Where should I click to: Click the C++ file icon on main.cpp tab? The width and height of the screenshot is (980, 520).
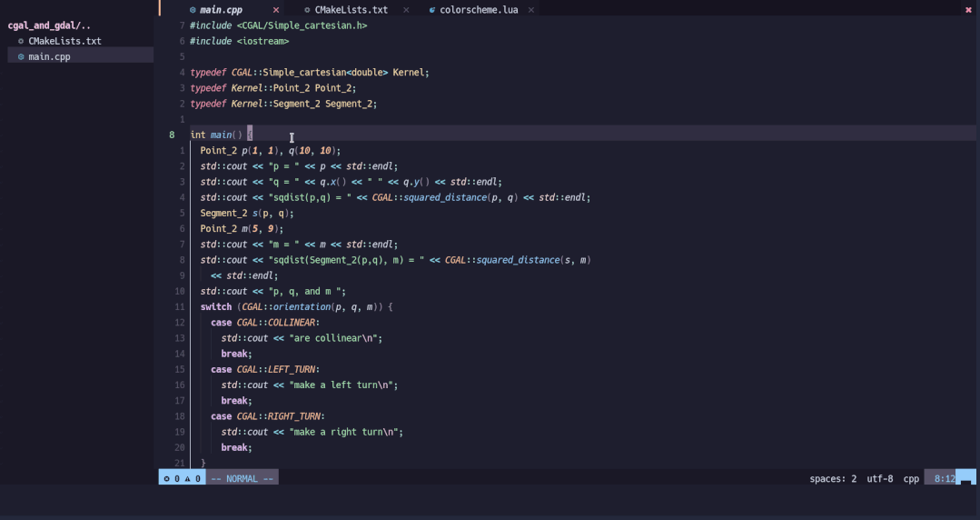193,10
